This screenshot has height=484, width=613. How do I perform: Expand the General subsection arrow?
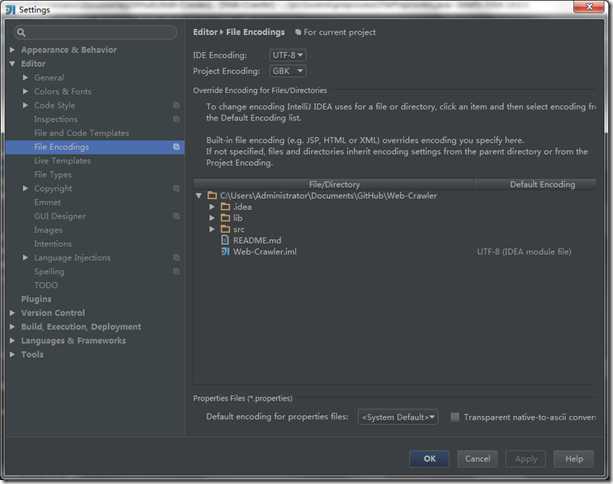tap(25, 77)
